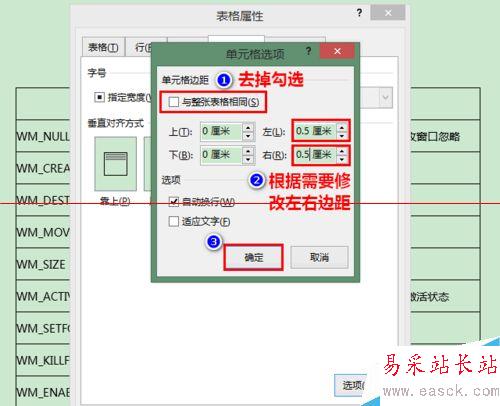Decrease 左(L) margin with down arrow
Image resolution: width=500 pixels, height=406 pixels.
coord(342,135)
